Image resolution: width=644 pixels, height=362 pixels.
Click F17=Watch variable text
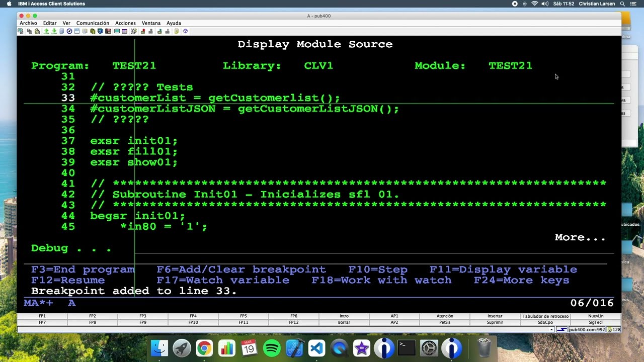tap(223, 280)
